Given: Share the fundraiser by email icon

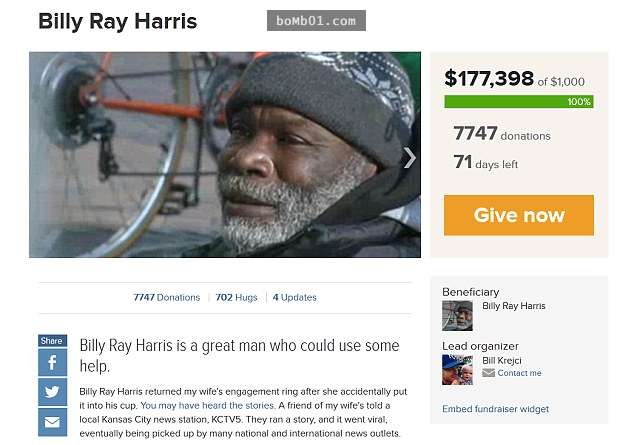Looking at the screenshot, I should [53, 422].
